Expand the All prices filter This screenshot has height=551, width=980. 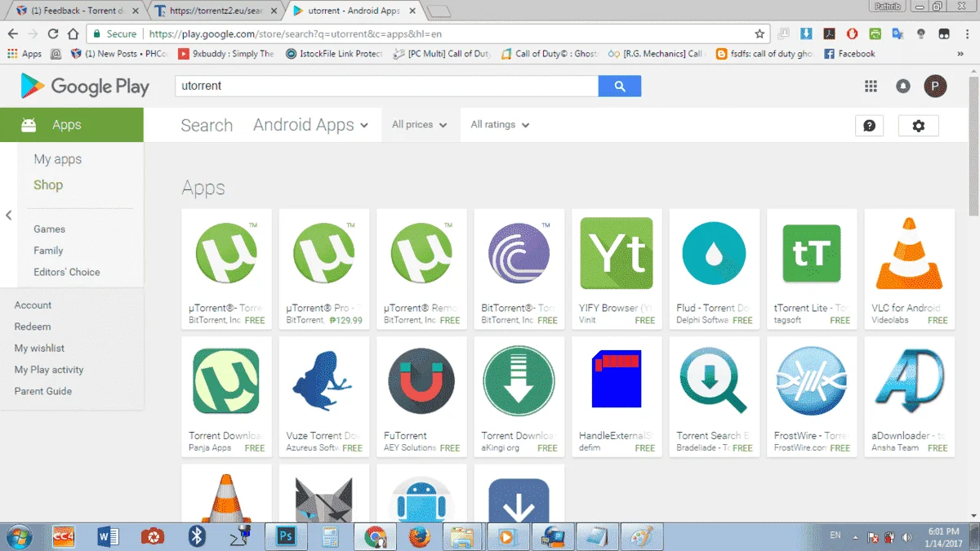[420, 125]
